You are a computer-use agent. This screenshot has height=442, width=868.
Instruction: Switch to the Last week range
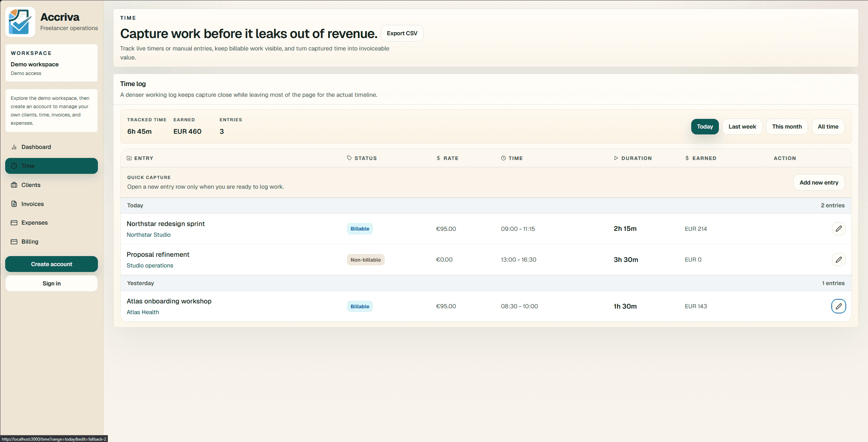click(742, 126)
